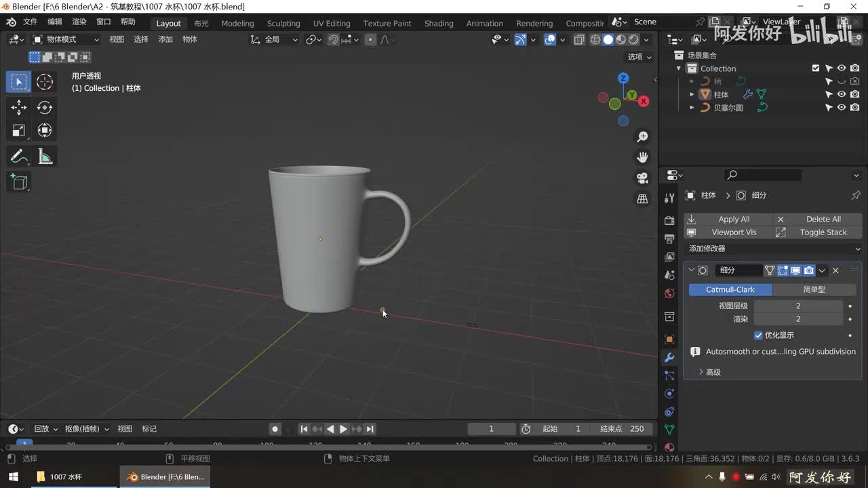
Task: Expand the 高级 advanced section
Action: tap(709, 372)
